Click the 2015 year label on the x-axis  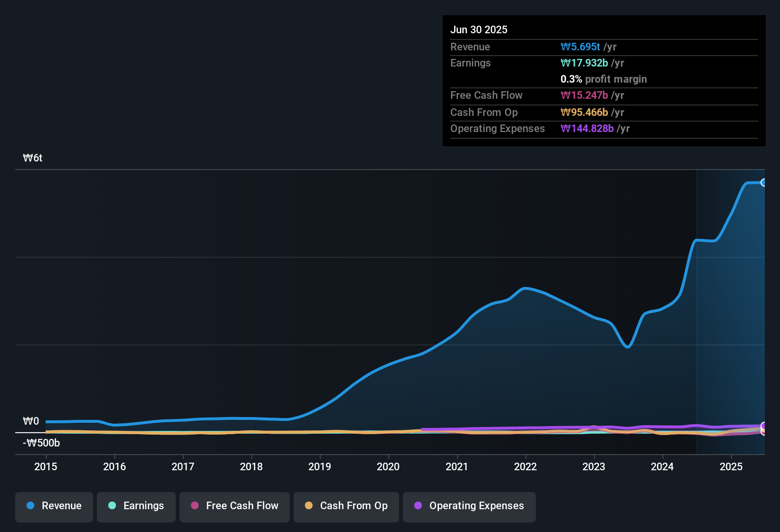46,467
